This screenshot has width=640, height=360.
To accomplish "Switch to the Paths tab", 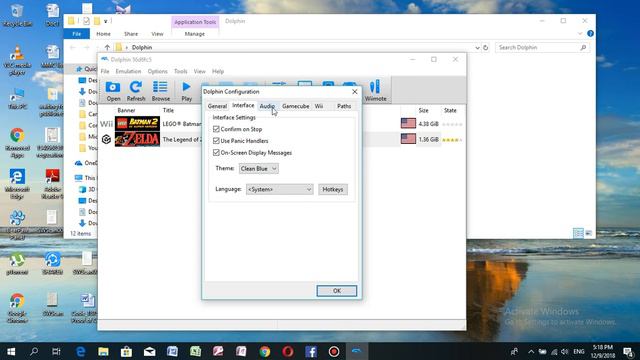I will coord(344,106).
